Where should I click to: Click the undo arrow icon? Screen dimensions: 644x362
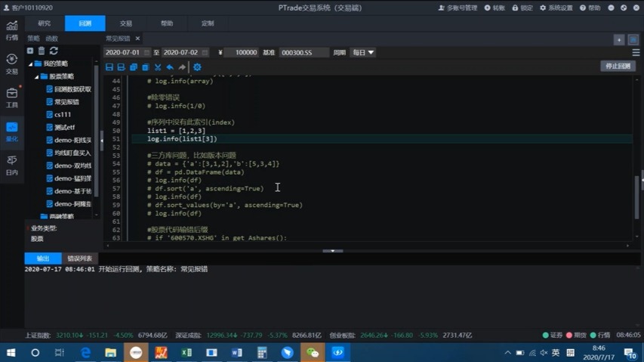[x=170, y=67]
